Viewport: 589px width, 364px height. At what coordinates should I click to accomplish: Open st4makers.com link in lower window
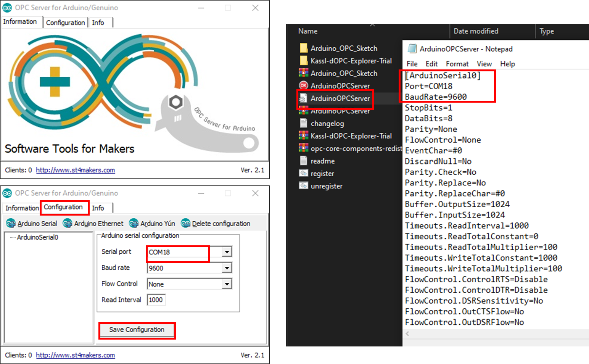point(76,355)
